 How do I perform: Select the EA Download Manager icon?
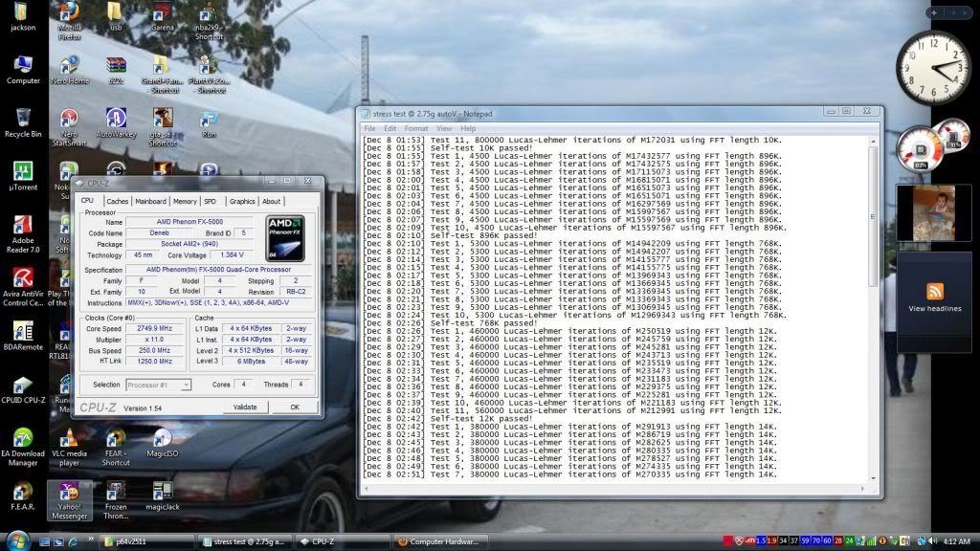23,448
